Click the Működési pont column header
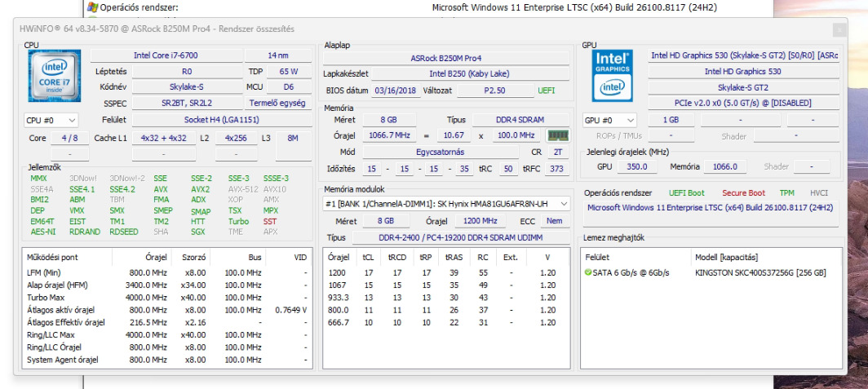 point(67,257)
